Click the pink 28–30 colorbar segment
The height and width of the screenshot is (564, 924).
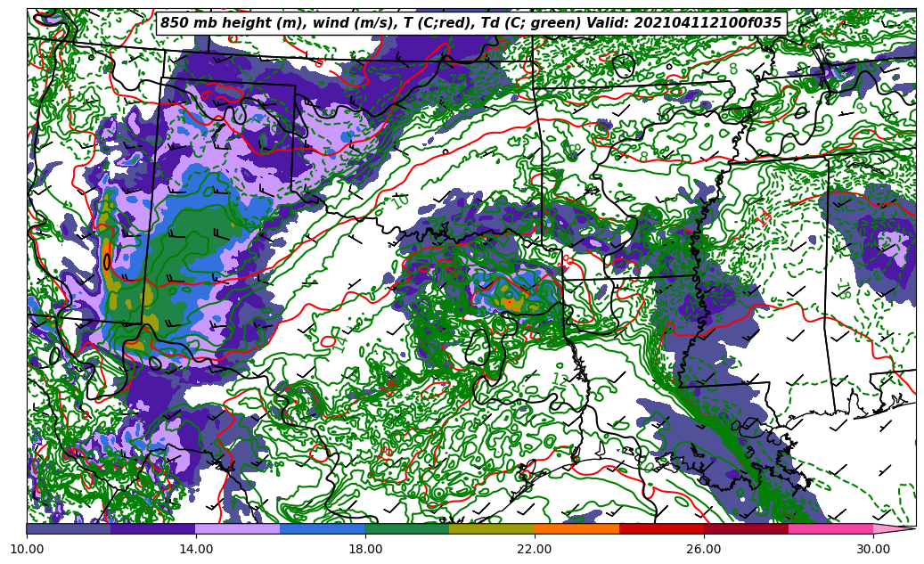click(x=830, y=528)
